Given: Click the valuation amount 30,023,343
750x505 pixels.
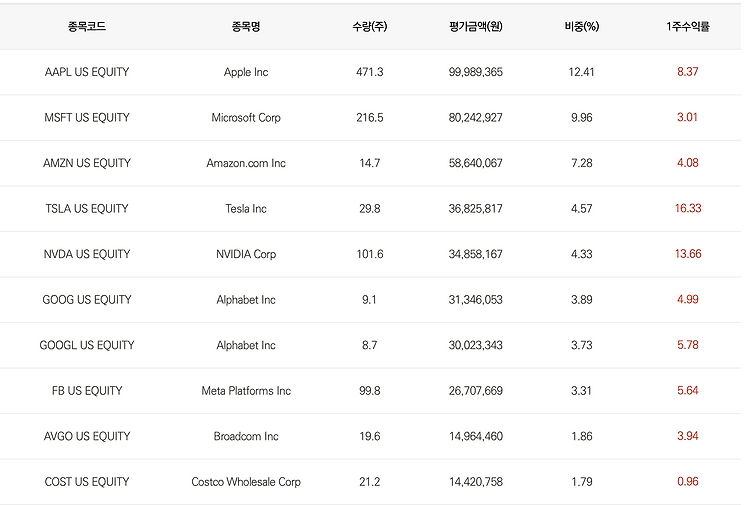Looking at the screenshot, I should [475, 345].
